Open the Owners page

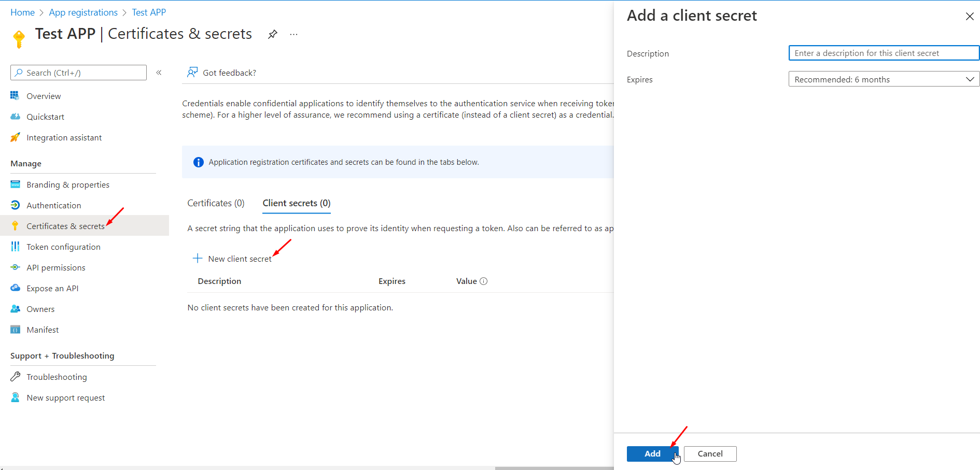(x=40, y=309)
